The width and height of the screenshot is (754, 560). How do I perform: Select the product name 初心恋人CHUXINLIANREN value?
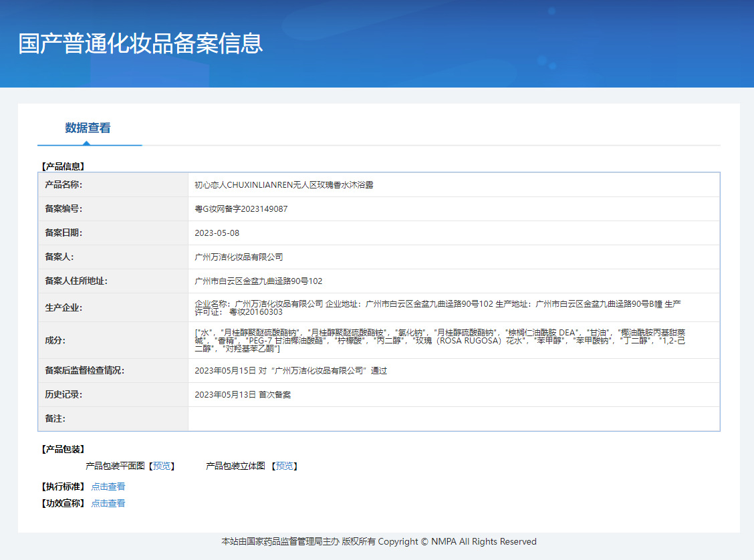(283, 185)
